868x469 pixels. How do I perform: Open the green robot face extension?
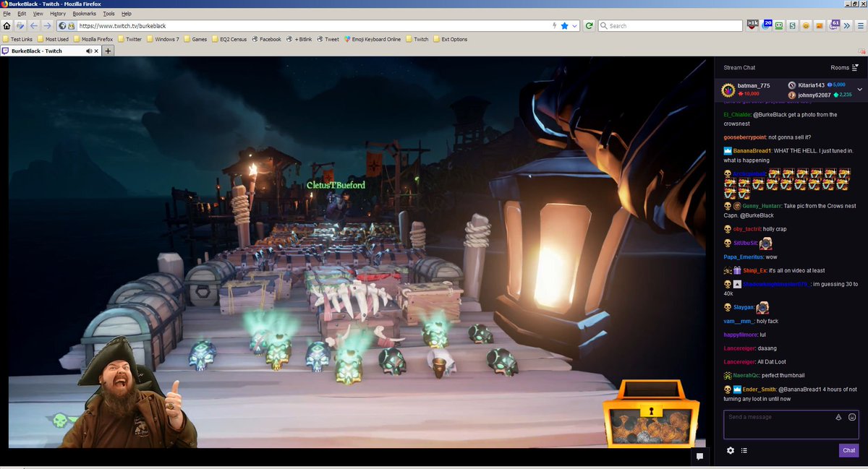[779, 26]
